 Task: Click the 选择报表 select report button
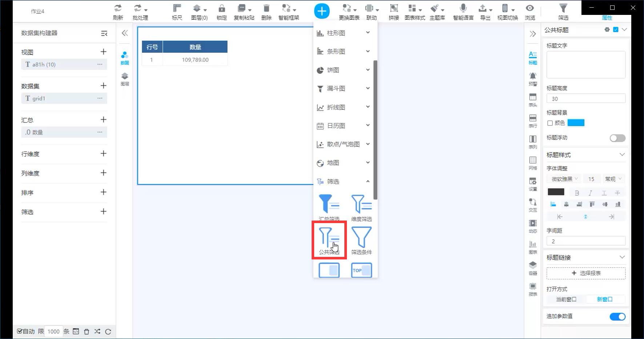[x=586, y=273]
